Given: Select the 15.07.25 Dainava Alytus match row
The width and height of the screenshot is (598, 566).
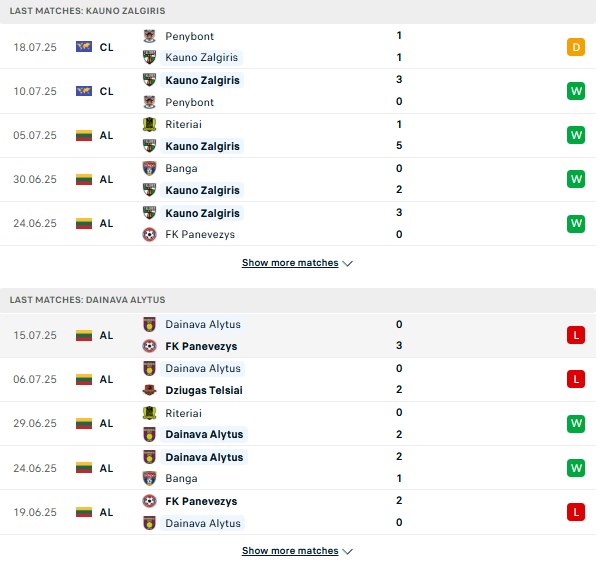Looking at the screenshot, I should (298, 335).
